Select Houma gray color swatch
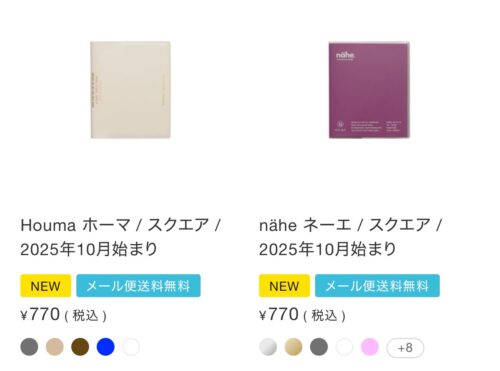This screenshot has height=371, width=500. (29, 347)
